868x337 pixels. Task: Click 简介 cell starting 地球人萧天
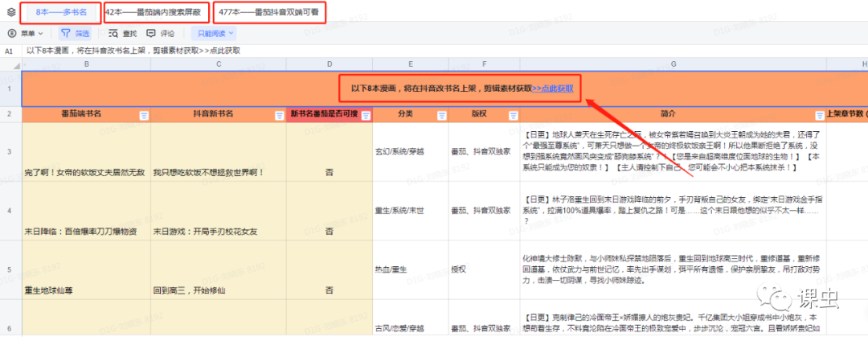[x=674, y=151]
